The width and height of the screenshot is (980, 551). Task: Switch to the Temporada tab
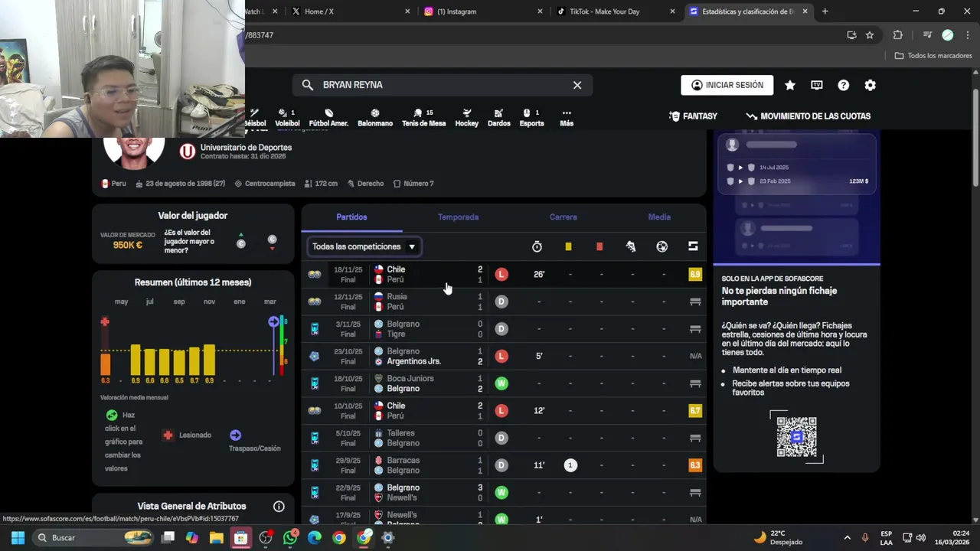point(458,217)
